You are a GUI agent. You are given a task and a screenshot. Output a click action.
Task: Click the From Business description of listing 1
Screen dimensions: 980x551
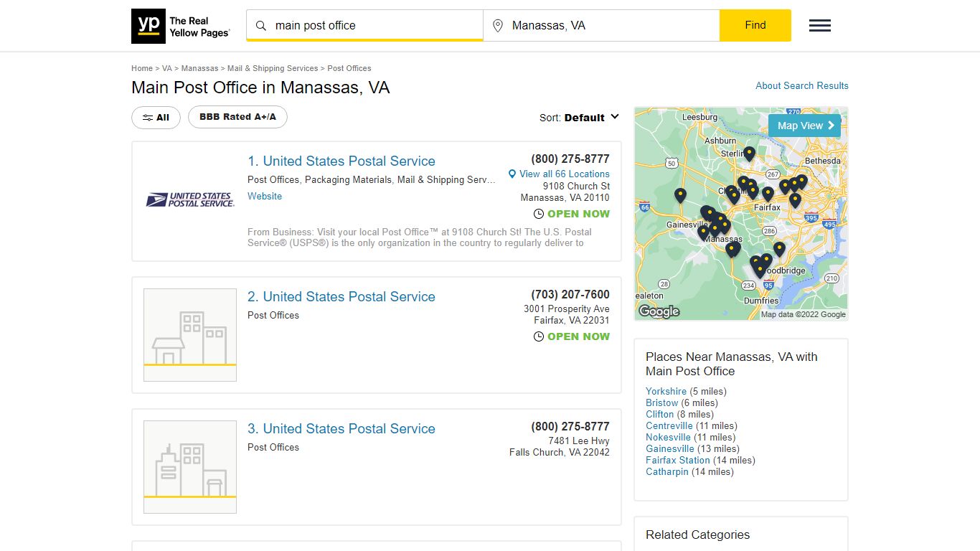coord(420,237)
